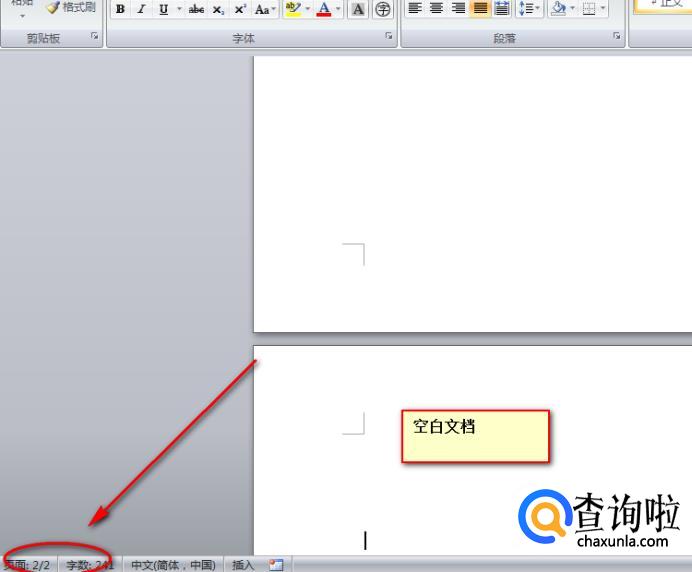Apply distributed alignment
The width and height of the screenshot is (692, 572).
point(502,8)
